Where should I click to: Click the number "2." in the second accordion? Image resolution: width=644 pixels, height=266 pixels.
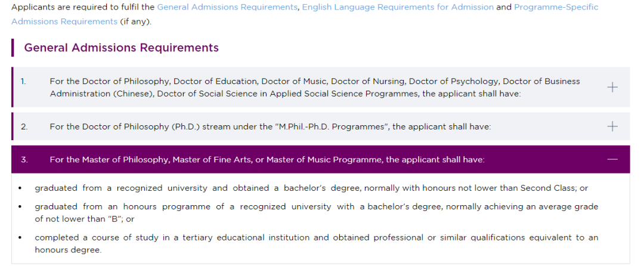point(24,126)
